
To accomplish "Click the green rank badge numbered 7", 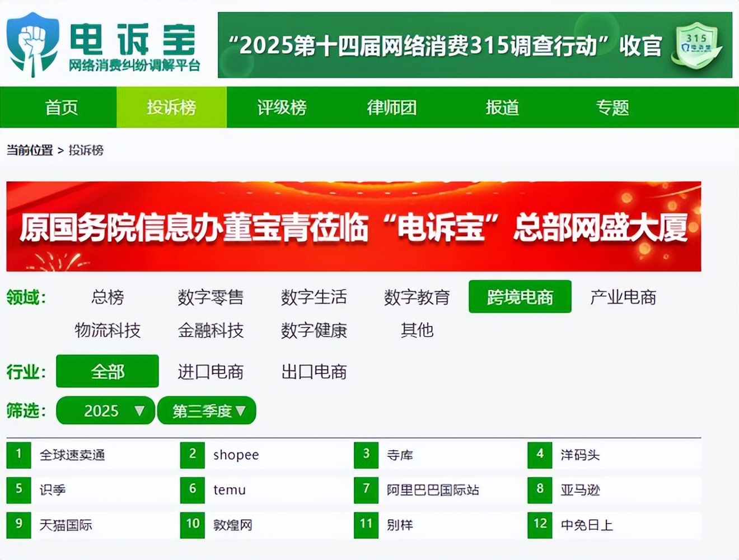I will coord(366,489).
